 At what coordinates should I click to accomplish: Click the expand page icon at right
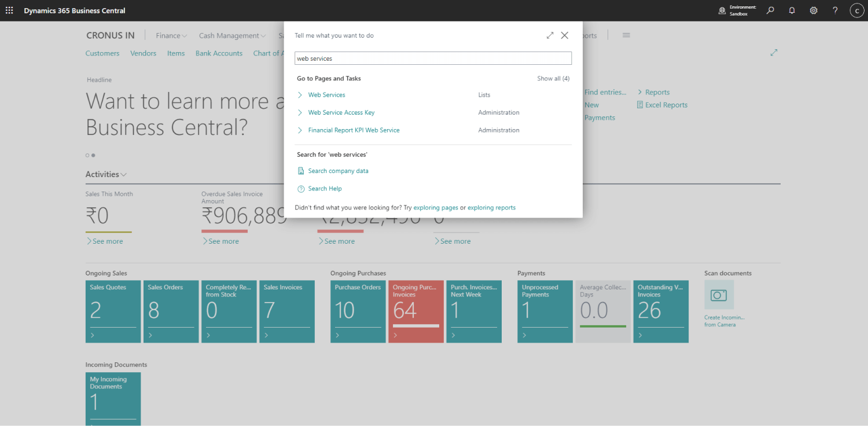[x=774, y=53]
